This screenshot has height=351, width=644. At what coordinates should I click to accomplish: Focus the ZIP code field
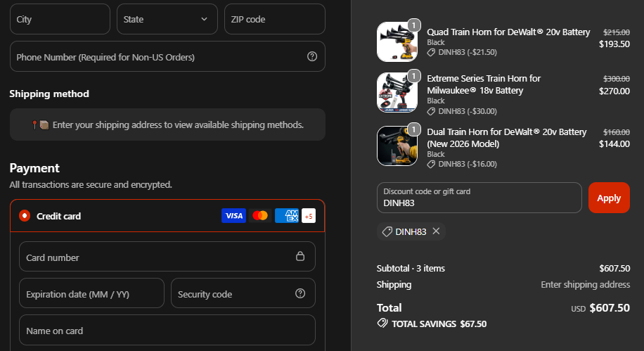pos(275,19)
